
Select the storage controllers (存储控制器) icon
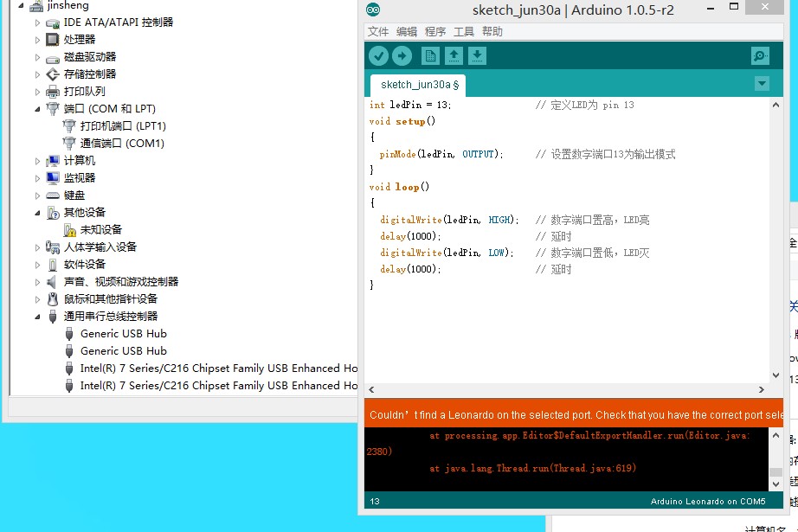[53, 74]
